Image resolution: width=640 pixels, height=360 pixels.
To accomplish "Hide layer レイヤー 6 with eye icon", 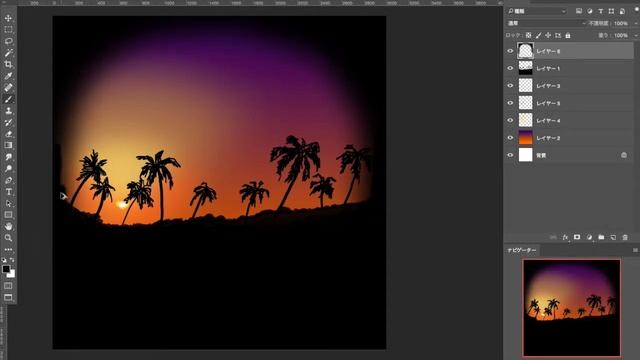I will tap(510, 51).
